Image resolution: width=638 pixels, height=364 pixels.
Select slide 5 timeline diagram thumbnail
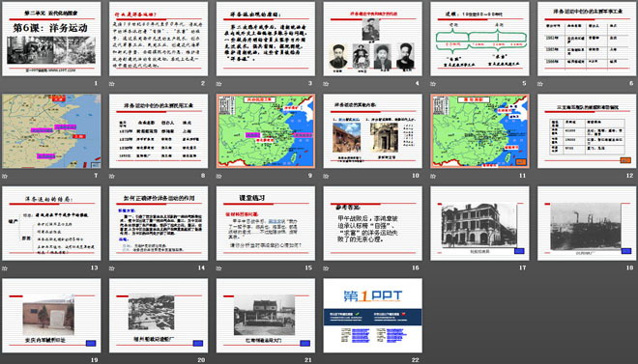(x=479, y=39)
